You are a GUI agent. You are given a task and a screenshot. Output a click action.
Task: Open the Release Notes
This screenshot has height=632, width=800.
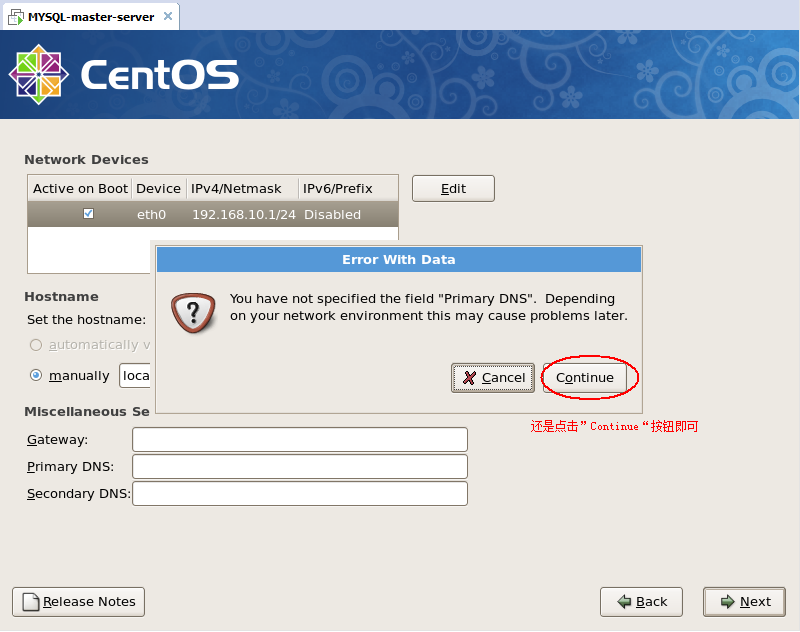[x=78, y=602]
